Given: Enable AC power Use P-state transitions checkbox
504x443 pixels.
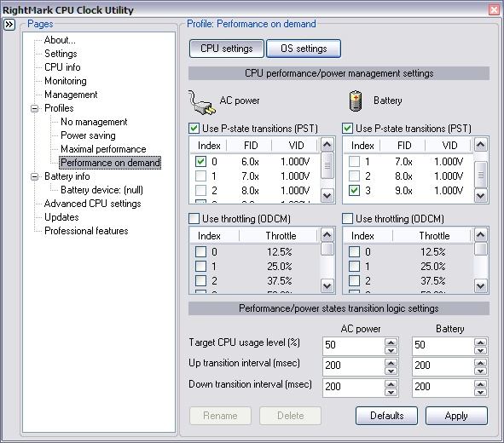Looking at the screenshot, I should click(x=194, y=129).
